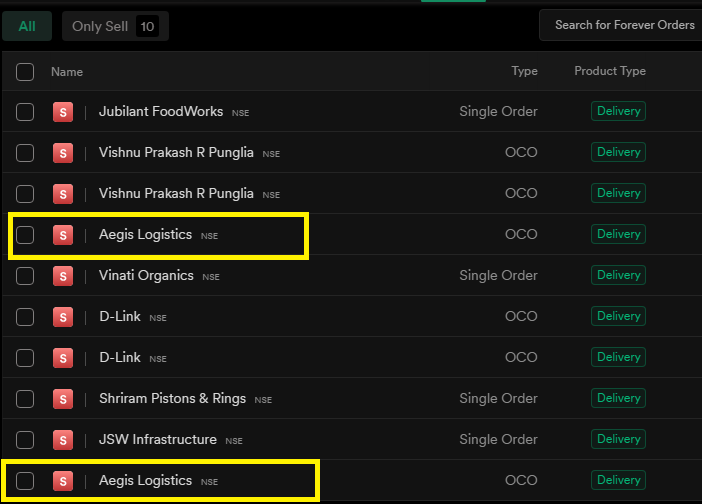The width and height of the screenshot is (702, 504).
Task: Click the red S icon for Jubilant FoodWorks
Action: (63, 112)
